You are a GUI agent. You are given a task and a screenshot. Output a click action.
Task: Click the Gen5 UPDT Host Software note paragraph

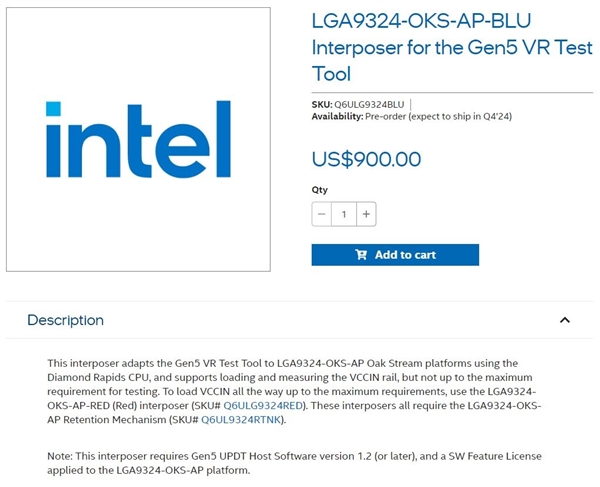point(294,463)
